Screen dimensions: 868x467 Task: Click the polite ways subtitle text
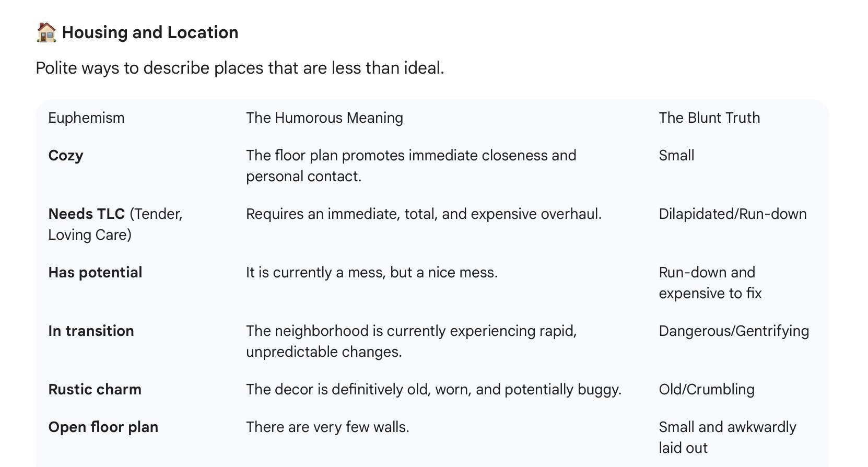[240, 68]
